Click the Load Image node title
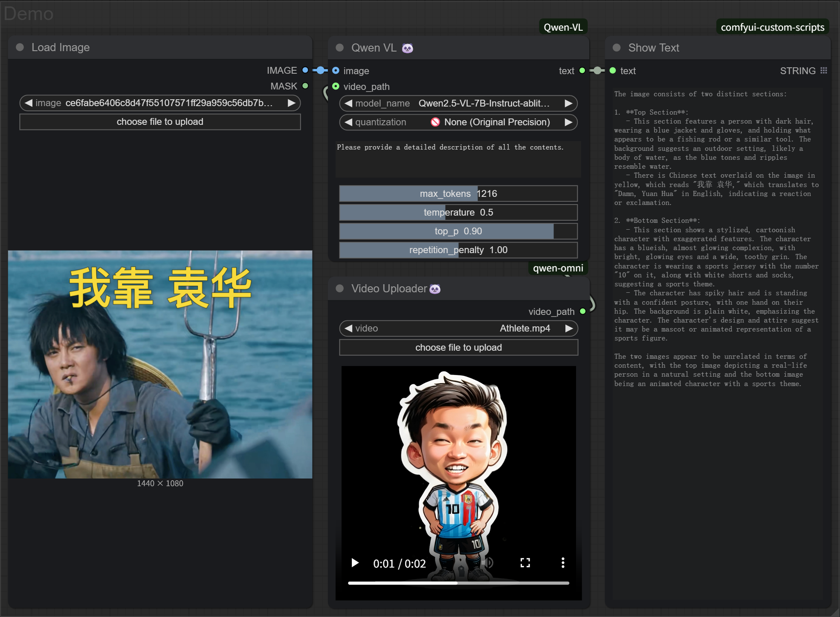The height and width of the screenshot is (617, 840). (x=61, y=47)
